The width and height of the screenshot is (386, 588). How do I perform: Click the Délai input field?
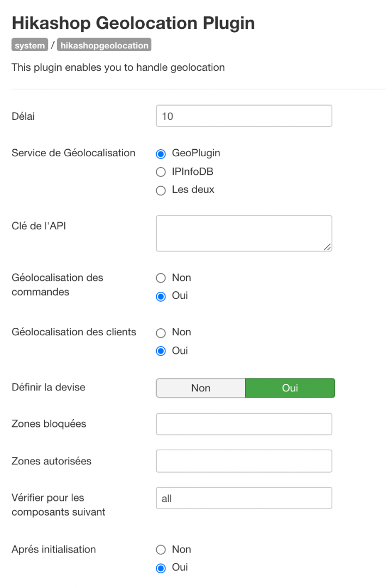[243, 116]
